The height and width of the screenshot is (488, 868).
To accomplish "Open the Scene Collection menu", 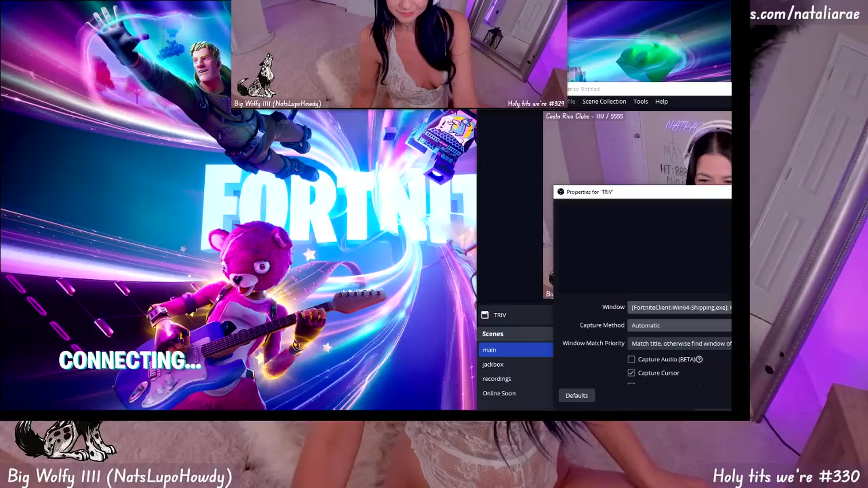I will click(x=604, y=102).
